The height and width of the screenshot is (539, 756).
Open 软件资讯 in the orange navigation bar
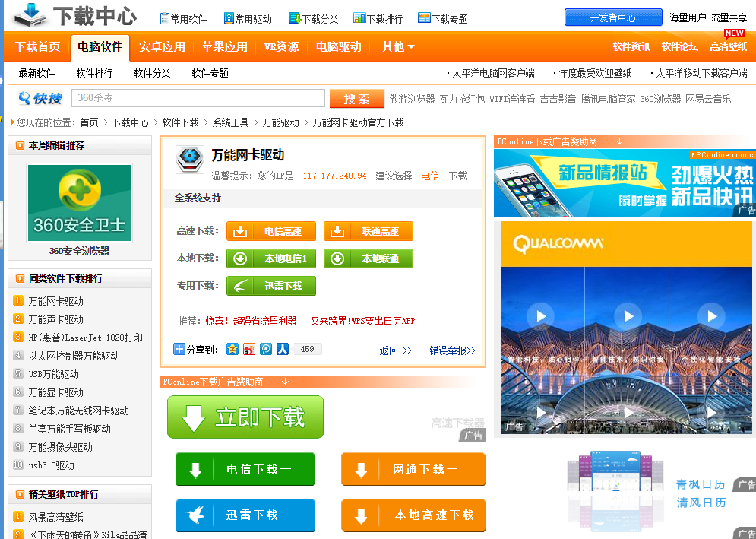pos(631,47)
